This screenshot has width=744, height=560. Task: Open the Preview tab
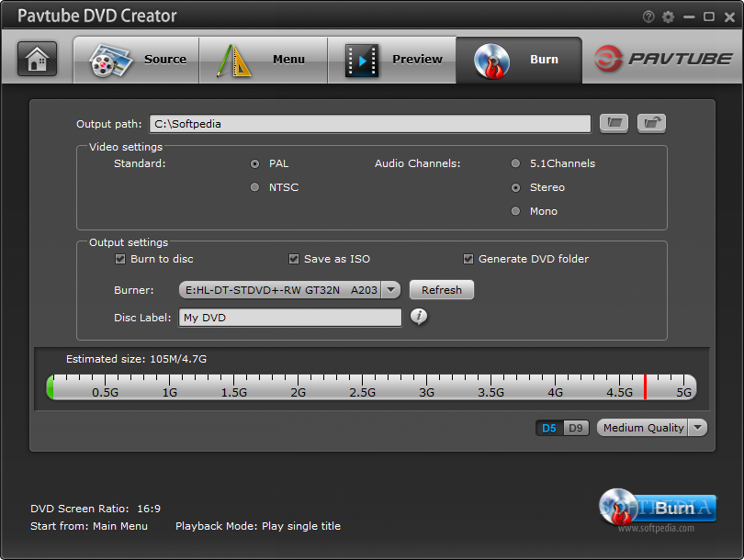pyautogui.click(x=392, y=61)
